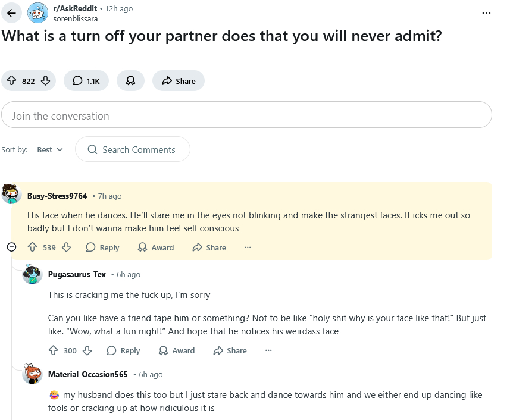
Task: Open Material_Occasion565's avatar
Action: pyautogui.click(x=32, y=375)
